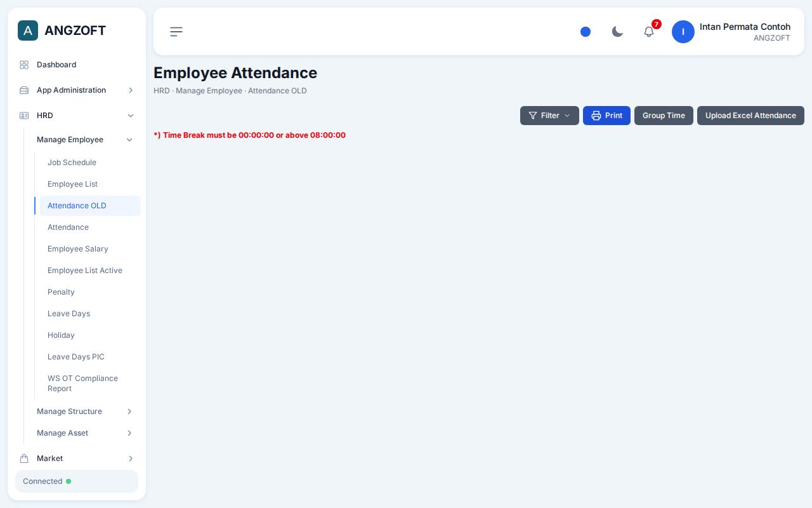Open Employee Salary menu item
The width and height of the screenshot is (812, 508).
pyautogui.click(x=90, y=249)
